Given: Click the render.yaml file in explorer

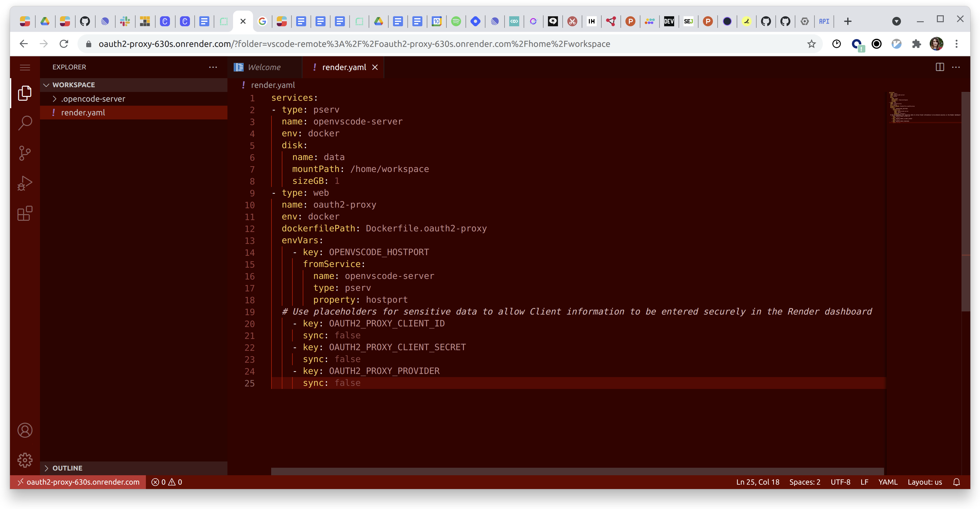Looking at the screenshot, I should coord(83,112).
